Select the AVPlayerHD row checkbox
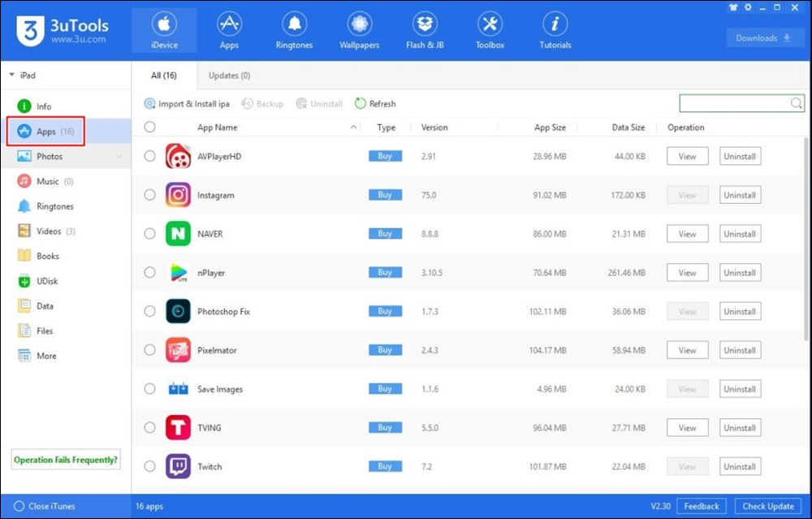 click(x=149, y=156)
